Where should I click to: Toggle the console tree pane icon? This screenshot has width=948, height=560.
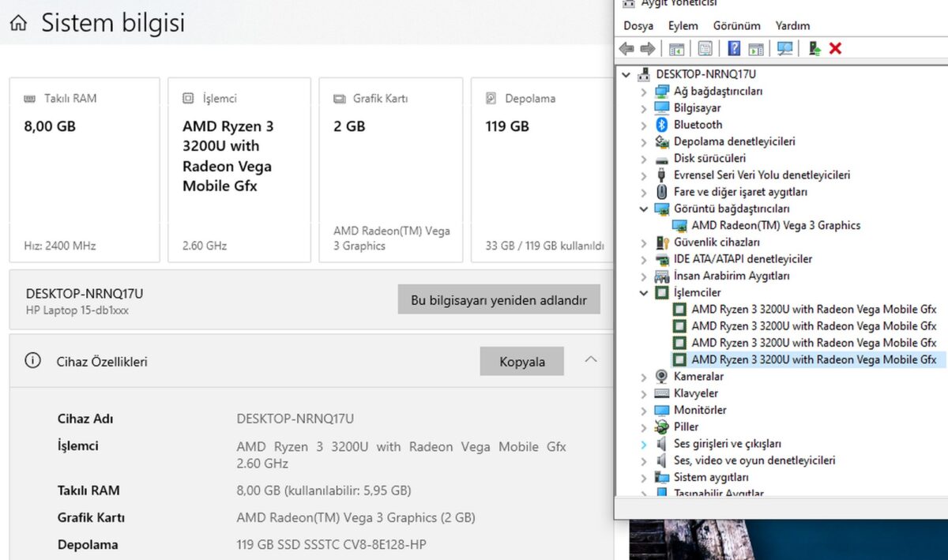[677, 49]
